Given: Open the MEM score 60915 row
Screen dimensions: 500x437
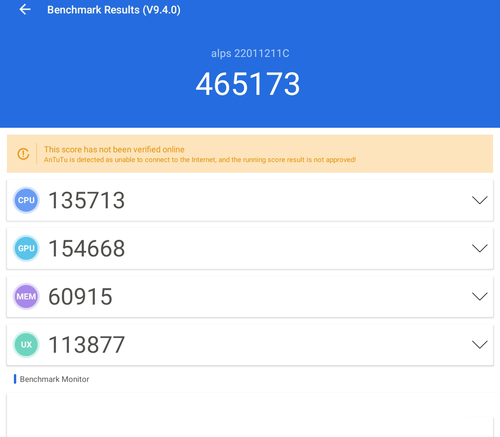Looking at the screenshot, I should coord(250,296).
